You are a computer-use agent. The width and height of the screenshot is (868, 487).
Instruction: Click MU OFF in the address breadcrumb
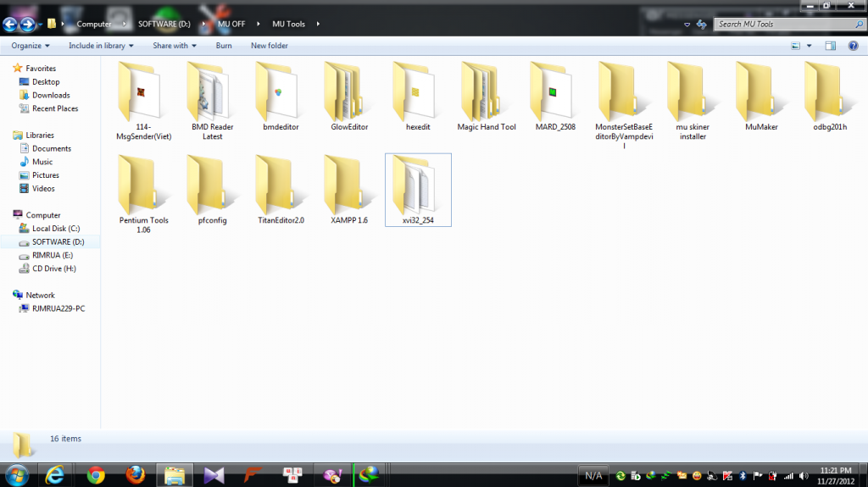click(x=231, y=24)
